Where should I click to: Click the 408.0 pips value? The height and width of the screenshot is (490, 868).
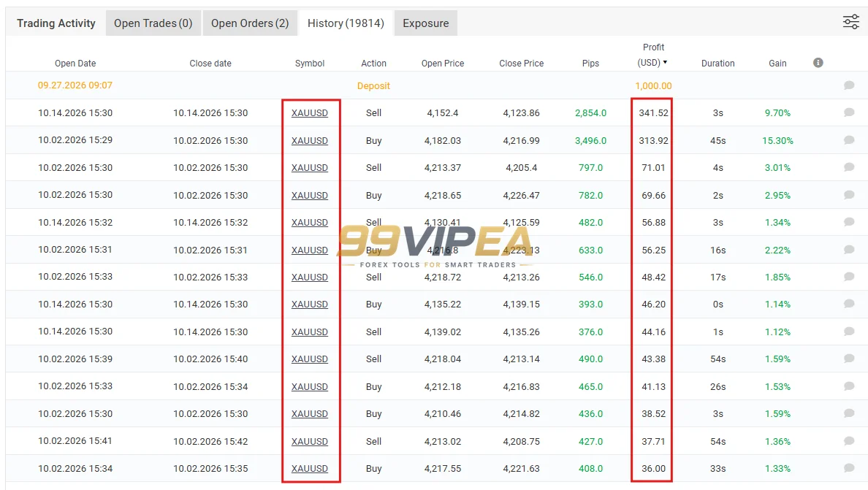(x=590, y=468)
